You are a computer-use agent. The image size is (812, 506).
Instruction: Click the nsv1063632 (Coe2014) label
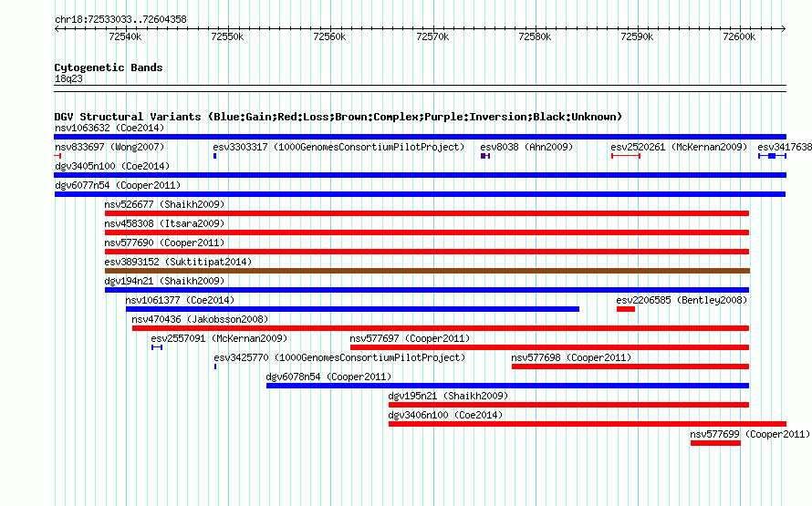click(109, 128)
